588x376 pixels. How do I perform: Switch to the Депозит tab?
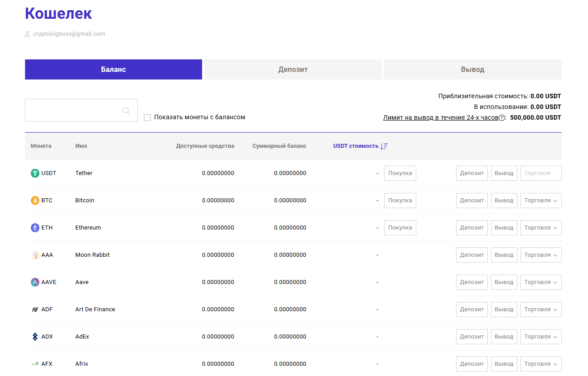(x=293, y=70)
